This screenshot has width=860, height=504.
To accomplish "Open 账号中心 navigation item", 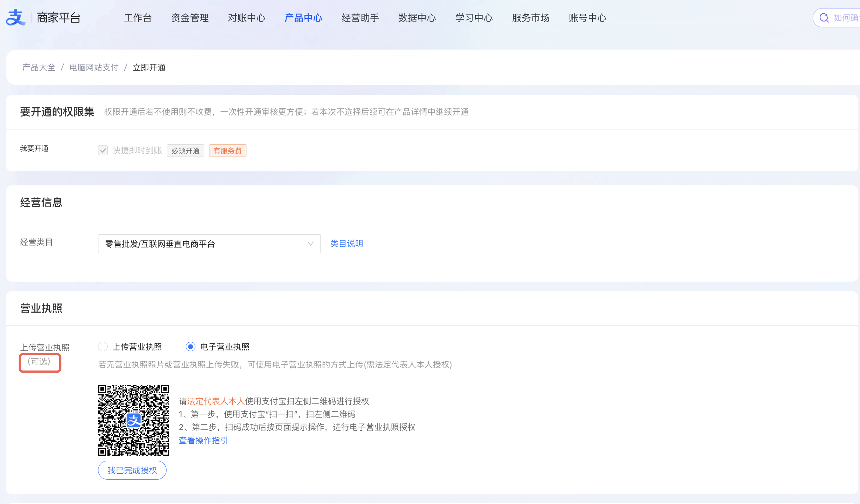I will [588, 18].
